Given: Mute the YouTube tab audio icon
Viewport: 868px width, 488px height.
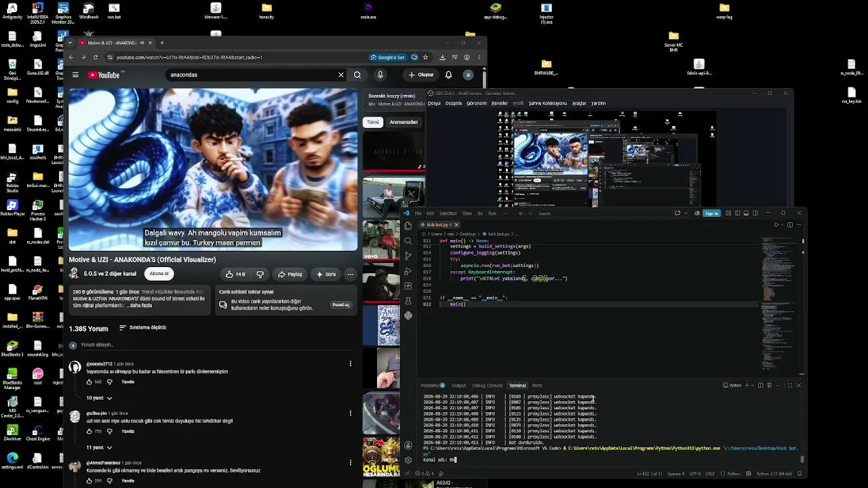Looking at the screenshot, I should (x=141, y=43).
